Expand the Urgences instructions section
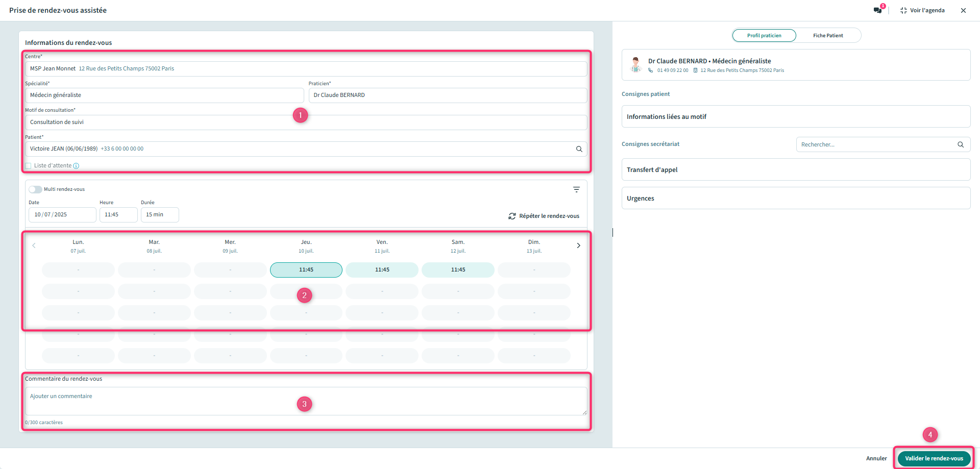 (795, 198)
